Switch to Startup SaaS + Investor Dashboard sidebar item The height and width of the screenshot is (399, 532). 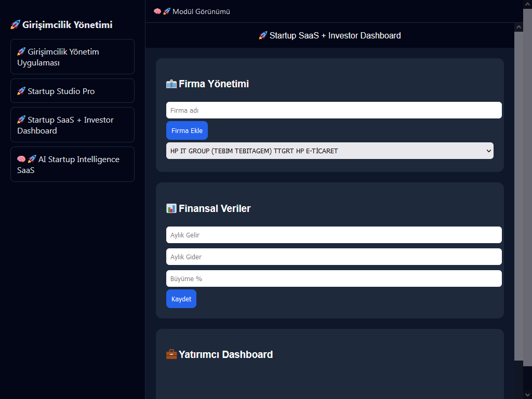(x=72, y=125)
